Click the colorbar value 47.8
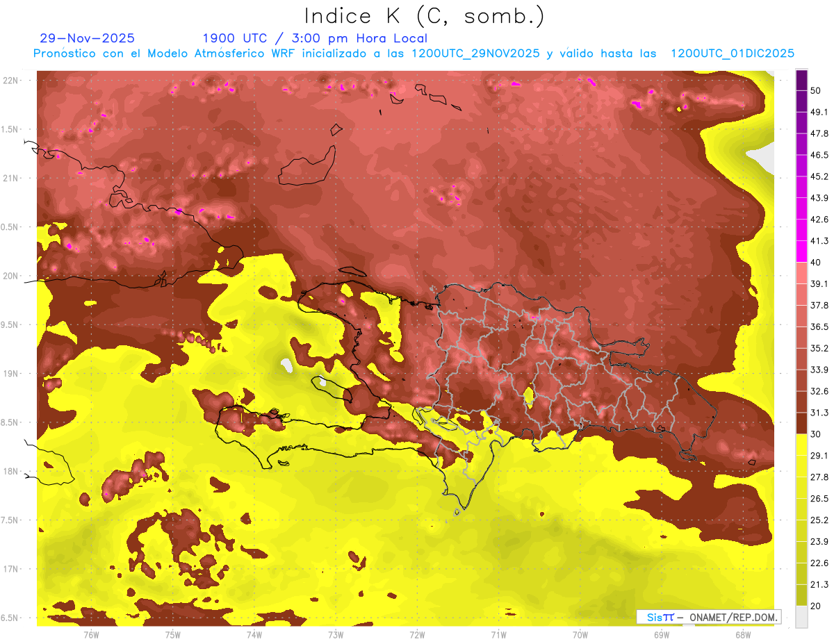The image size is (834, 644). click(819, 133)
